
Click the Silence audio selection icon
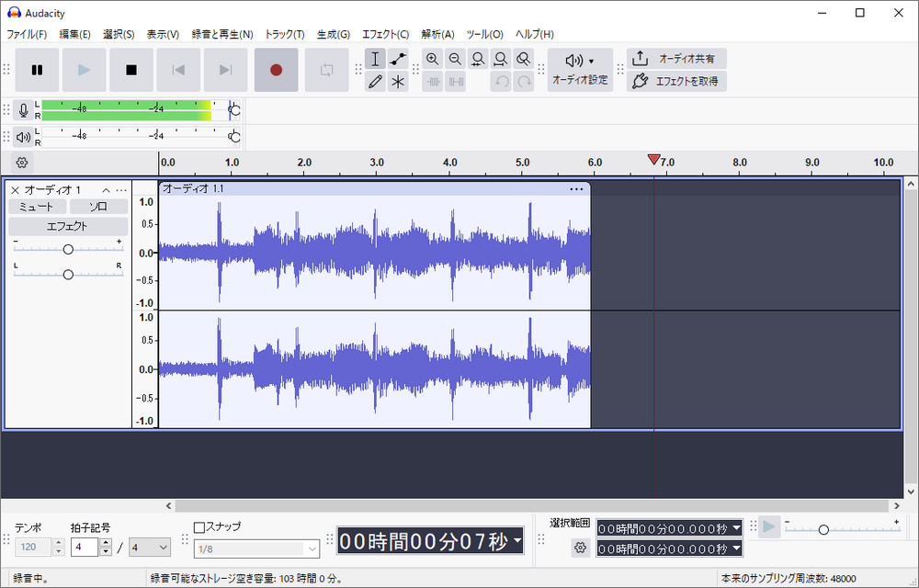click(x=455, y=82)
